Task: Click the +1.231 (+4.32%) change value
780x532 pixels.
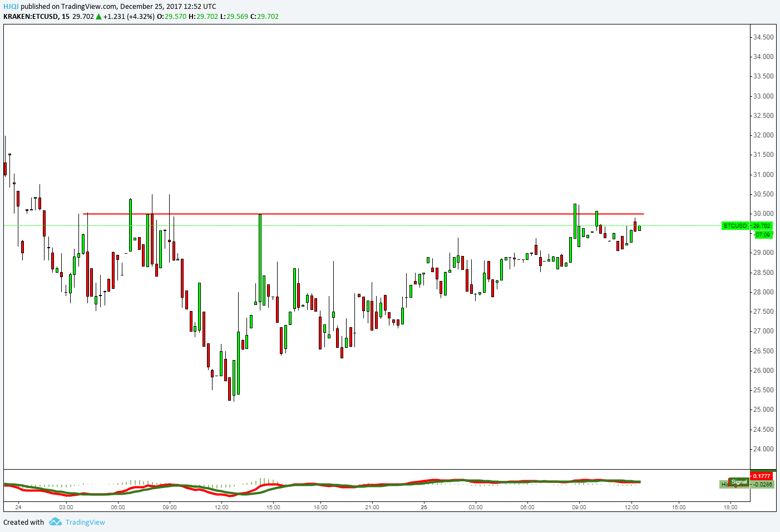Action: point(129,17)
